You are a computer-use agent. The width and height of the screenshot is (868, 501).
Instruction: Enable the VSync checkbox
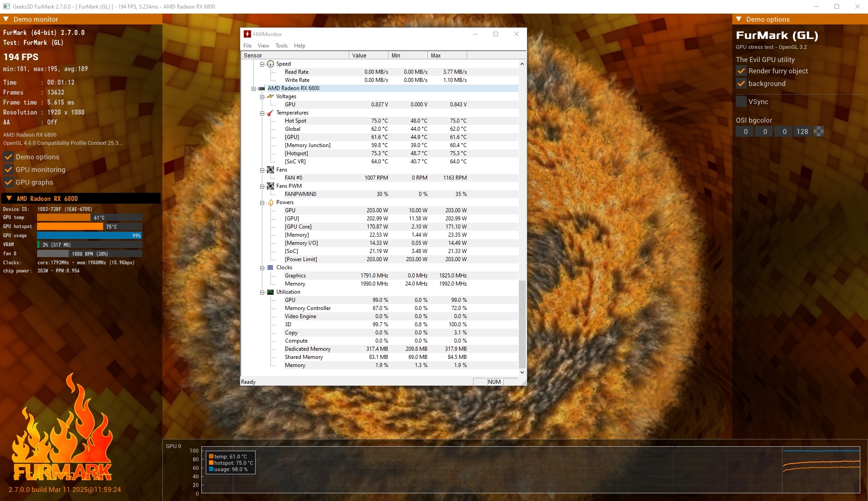coord(741,102)
